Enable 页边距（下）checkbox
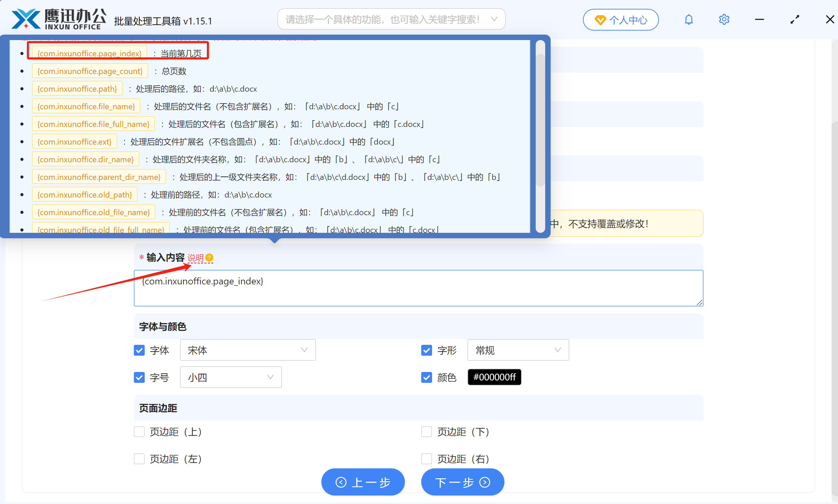Image resolution: width=838 pixels, height=504 pixels. 426,431
